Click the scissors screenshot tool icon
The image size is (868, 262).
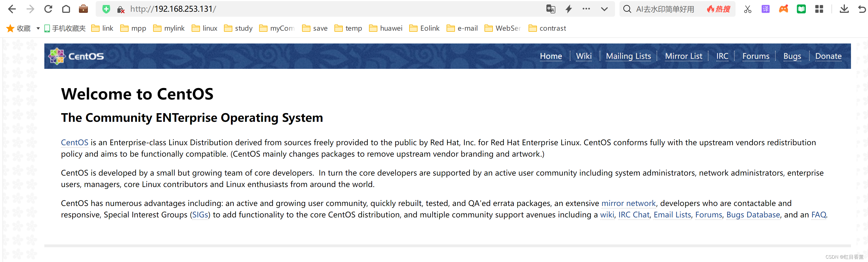coord(748,9)
